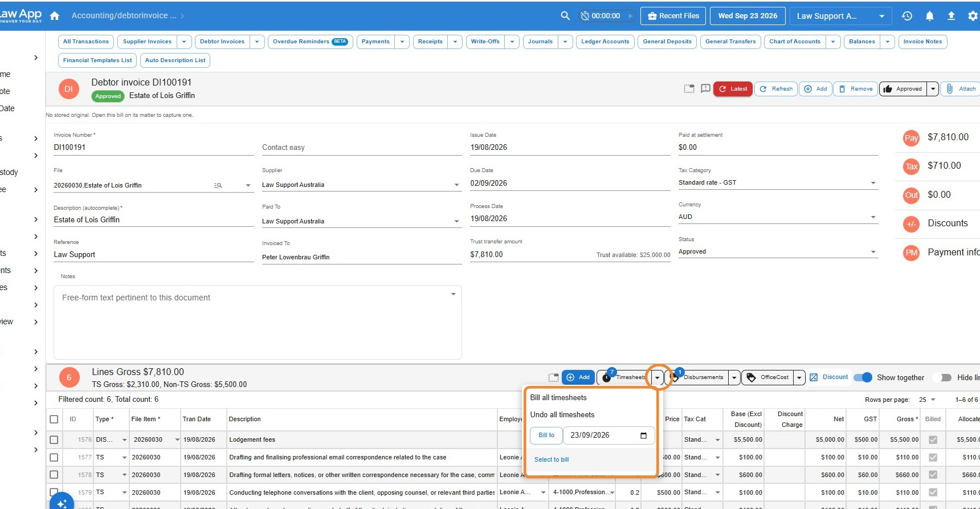Go to the home icon

coord(55,16)
